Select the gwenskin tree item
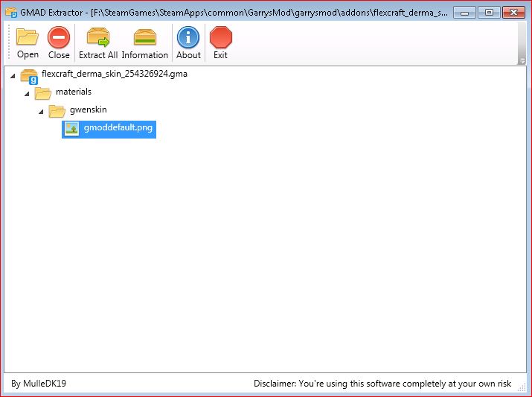 point(89,109)
